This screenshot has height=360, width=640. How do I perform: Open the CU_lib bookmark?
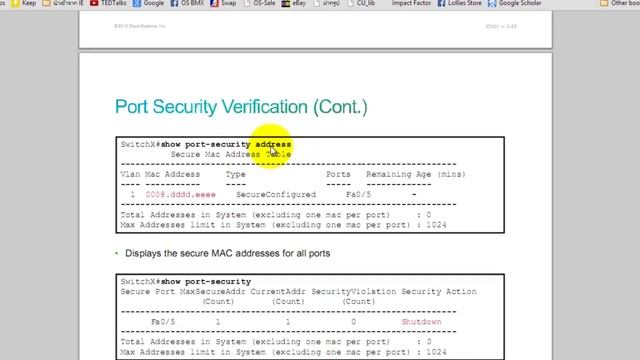(361, 3)
